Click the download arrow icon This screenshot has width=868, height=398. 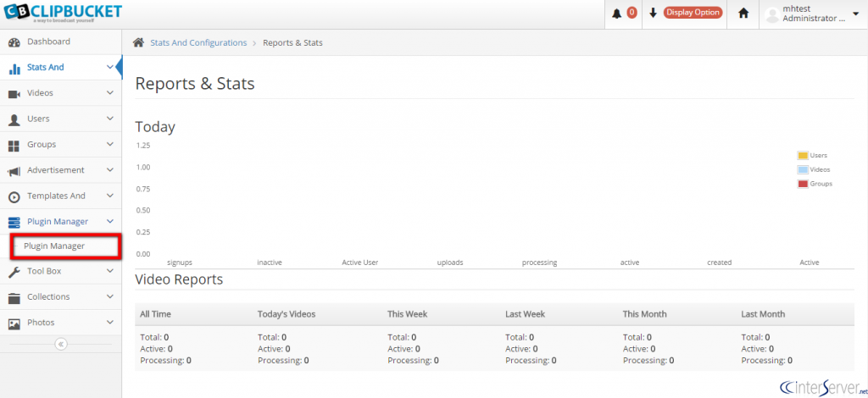click(x=654, y=14)
